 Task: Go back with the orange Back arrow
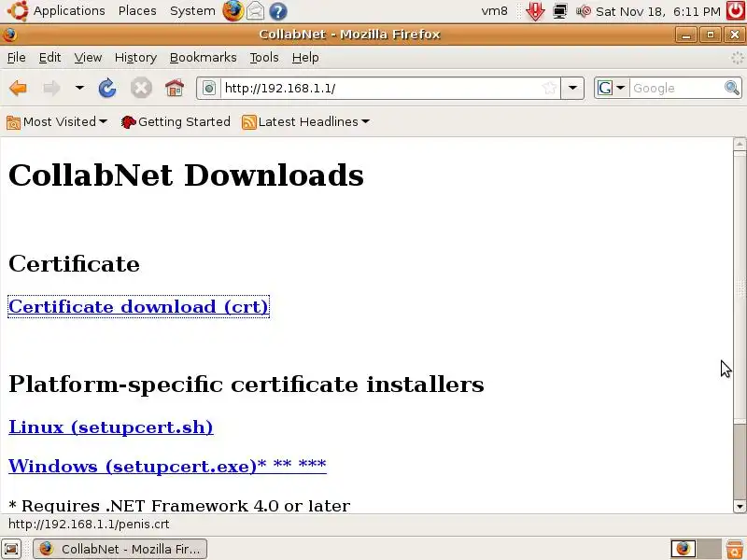(18, 88)
